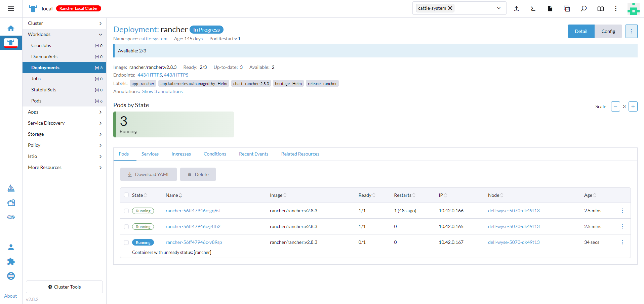Click the Download KubeConfig file icon
644x304 pixels.
tap(550, 9)
